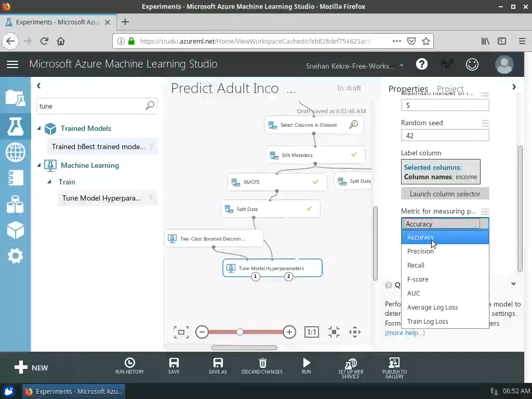
Task: Click the Random seed input field
Action: pyautogui.click(x=445, y=136)
